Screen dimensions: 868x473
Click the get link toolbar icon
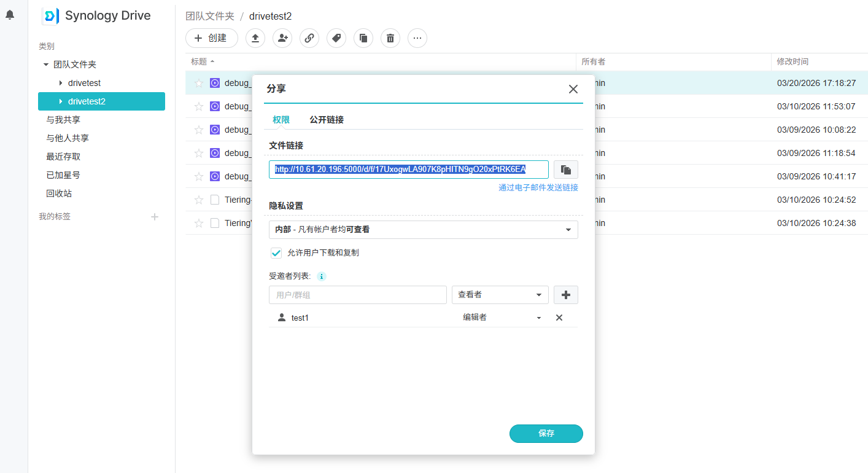coord(309,38)
